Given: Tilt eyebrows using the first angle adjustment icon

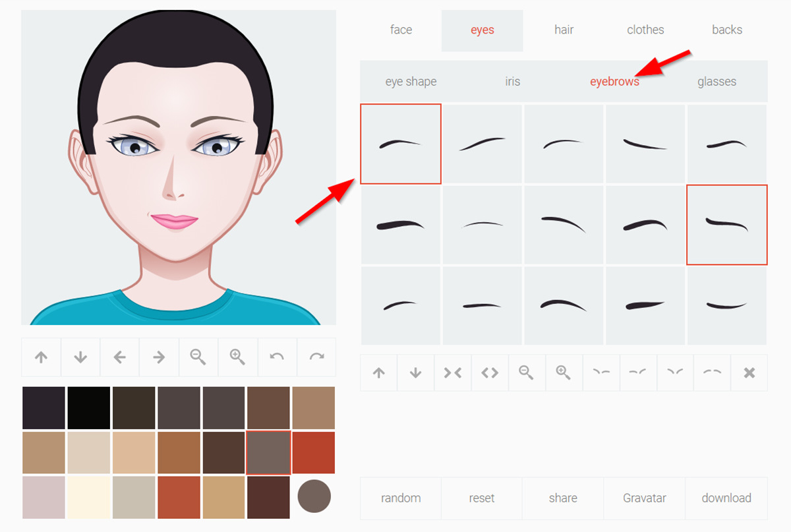Looking at the screenshot, I should (601, 372).
